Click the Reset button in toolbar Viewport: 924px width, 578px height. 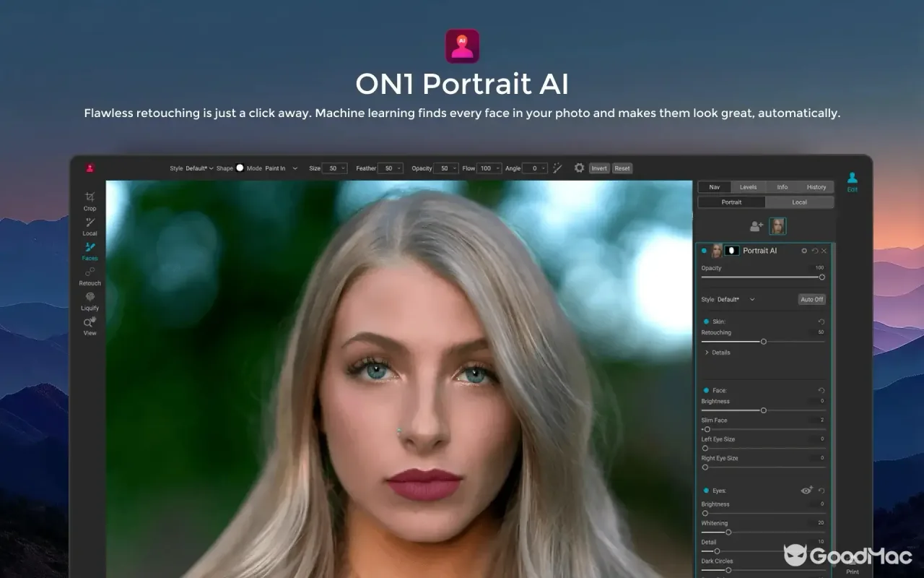tap(622, 168)
